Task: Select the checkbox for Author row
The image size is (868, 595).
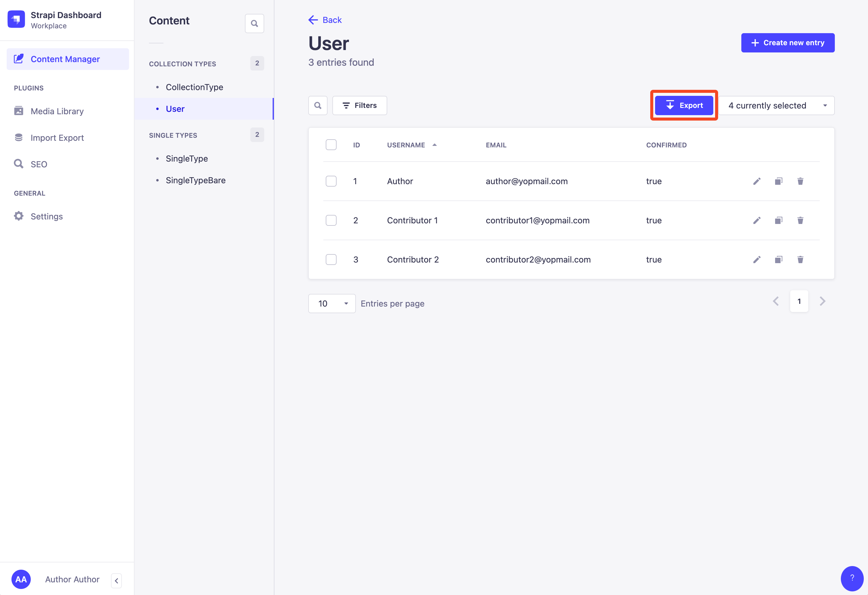Action: click(x=331, y=181)
